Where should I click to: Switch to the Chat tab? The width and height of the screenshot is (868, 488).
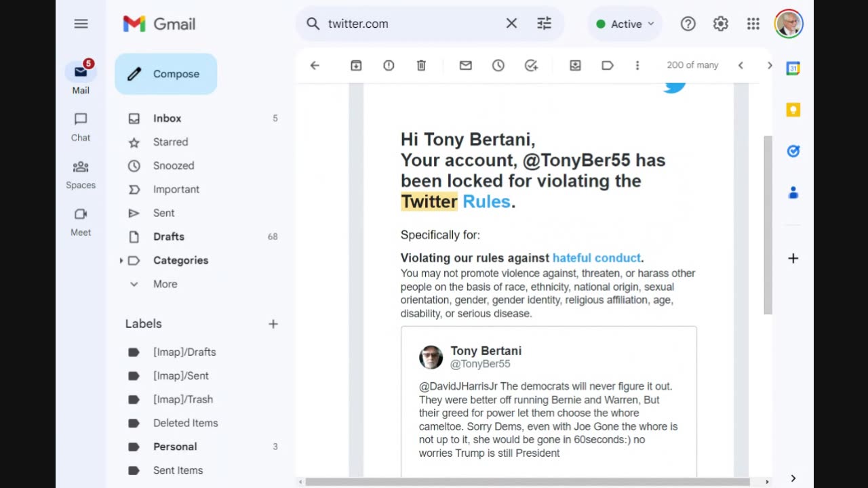click(81, 127)
